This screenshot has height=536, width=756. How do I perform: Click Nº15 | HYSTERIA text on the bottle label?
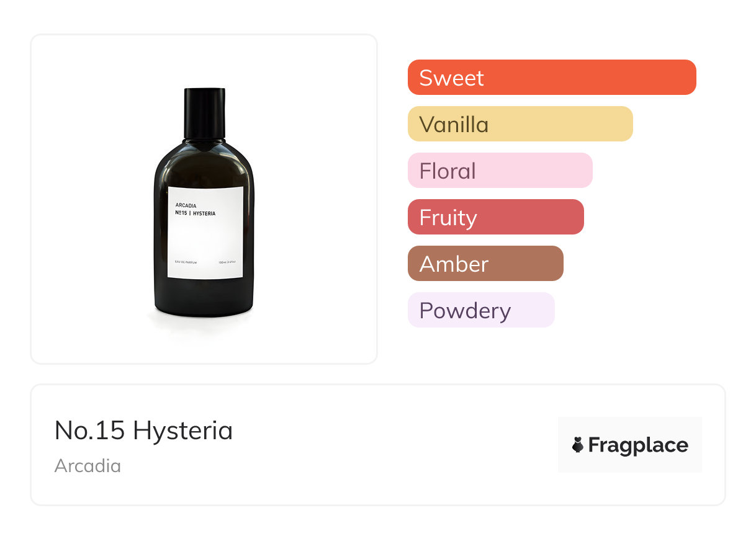click(x=195, y=213)
